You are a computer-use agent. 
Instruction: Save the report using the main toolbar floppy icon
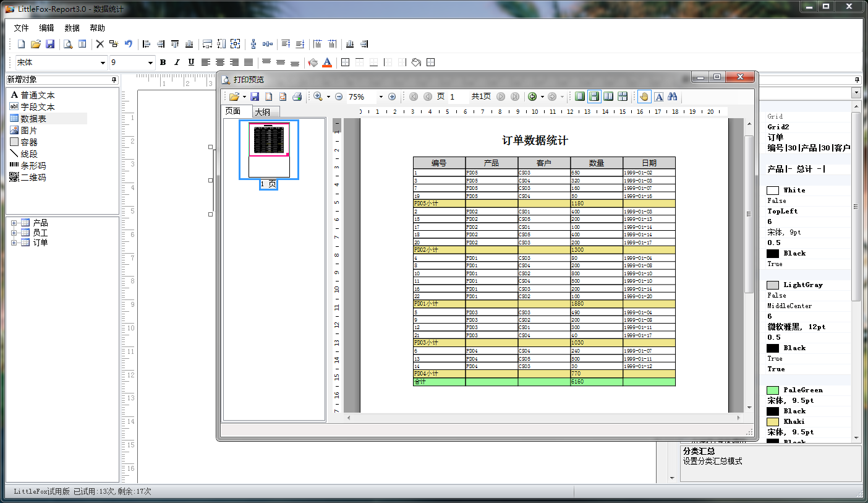pyautogui.click(x=50, y=44)
